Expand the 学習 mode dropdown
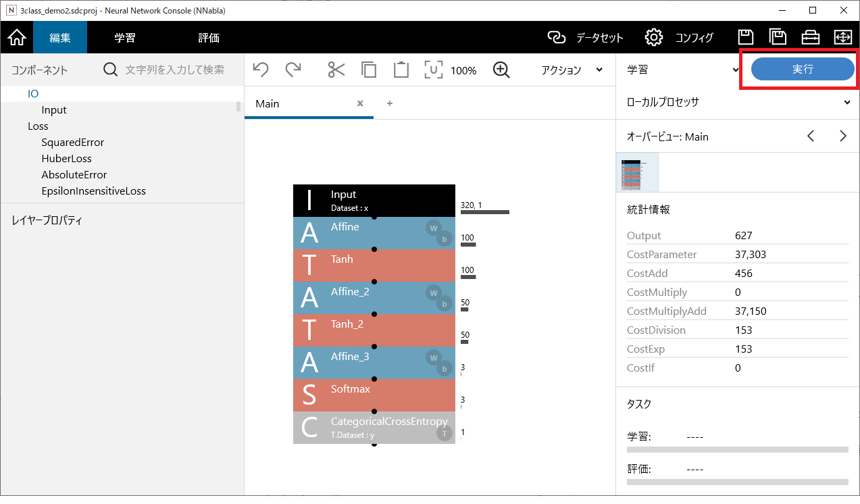The height and width of the screenshot is (504, 860). click(x=682, y=70)
